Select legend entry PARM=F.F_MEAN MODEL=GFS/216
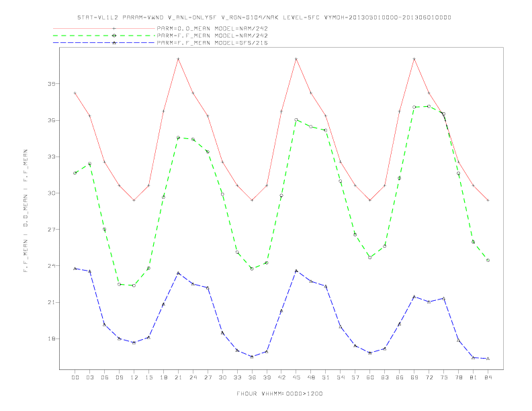The width and height of the screenshot is (532, 411). (212, 43)
